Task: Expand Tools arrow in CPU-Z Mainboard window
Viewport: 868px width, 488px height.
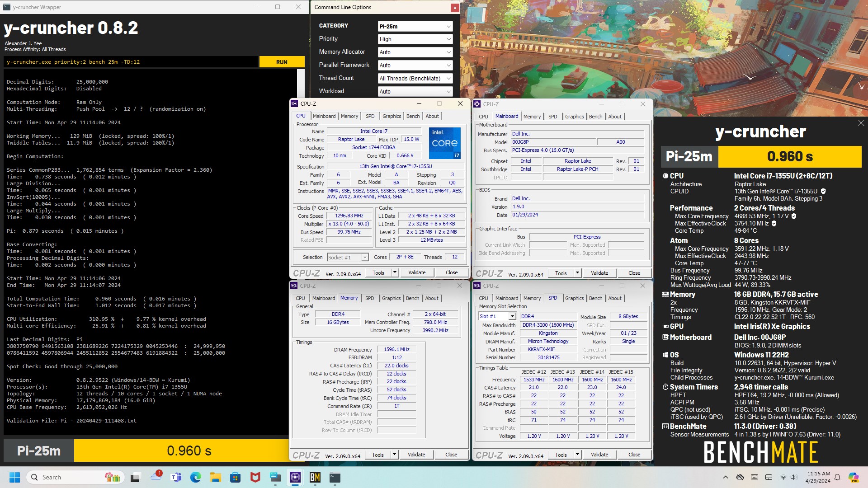Action: pyautogui.click(x=577, y=273)
